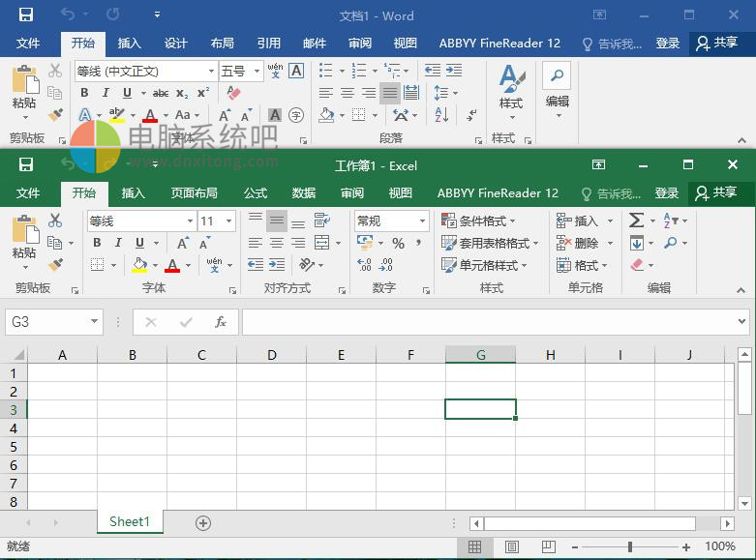
Task: Toggle Word character shading A button
Action: 275,115
